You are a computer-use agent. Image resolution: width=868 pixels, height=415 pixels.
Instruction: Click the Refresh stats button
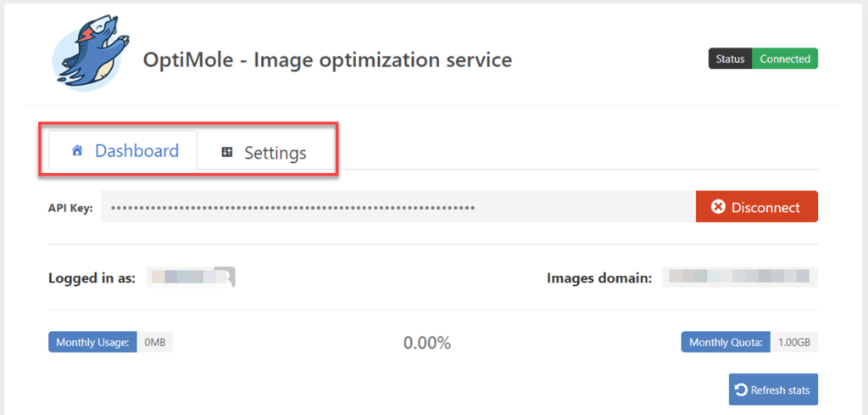(x=773, y=390)
